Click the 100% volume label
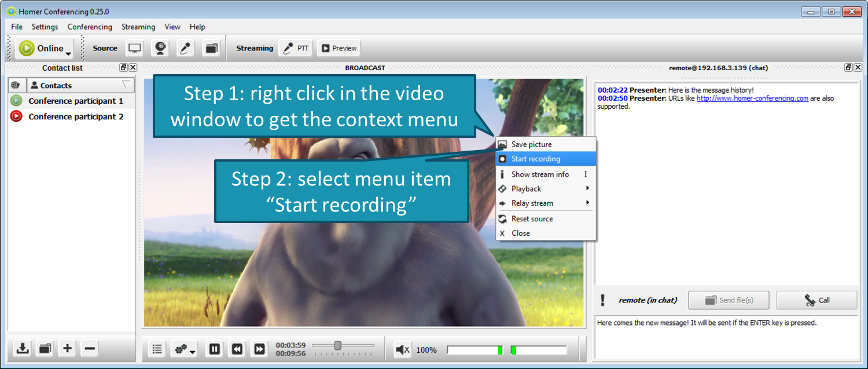The image size is (868, 369). [426, 350]
